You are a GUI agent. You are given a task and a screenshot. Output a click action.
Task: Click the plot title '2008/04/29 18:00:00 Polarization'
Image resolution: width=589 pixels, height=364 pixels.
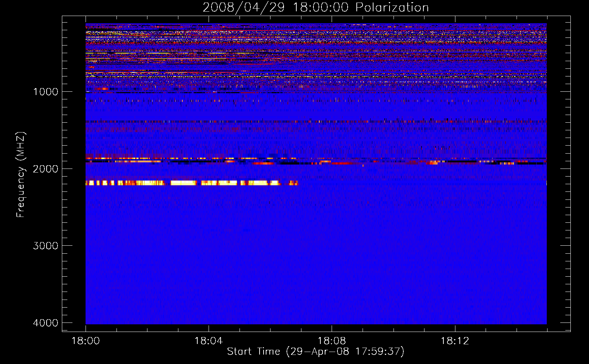316,8
